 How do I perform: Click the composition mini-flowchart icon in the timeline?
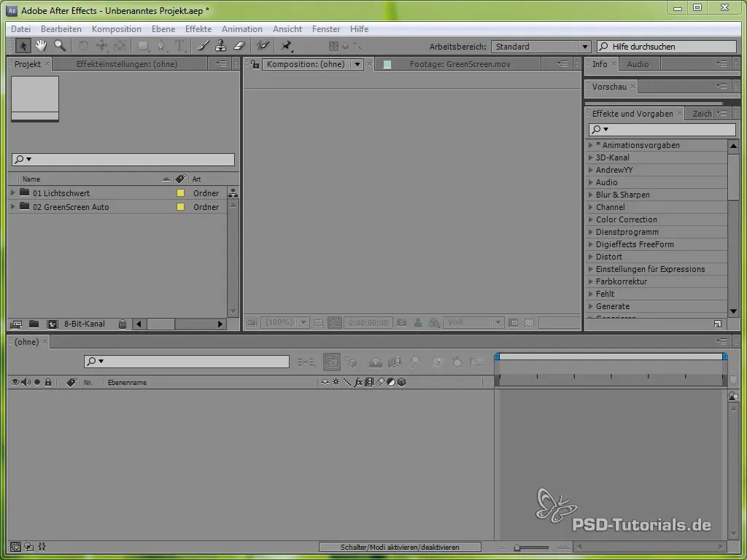[x=306, y=362]
